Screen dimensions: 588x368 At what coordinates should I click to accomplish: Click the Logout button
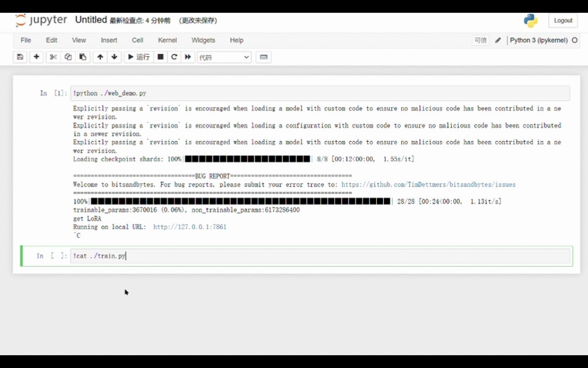[563, 20]
